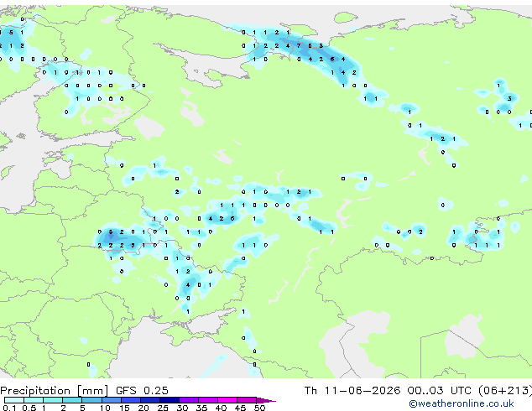Select legend swatch between 5 and 10
Screen dimensions: 532x411
[91, 400]
